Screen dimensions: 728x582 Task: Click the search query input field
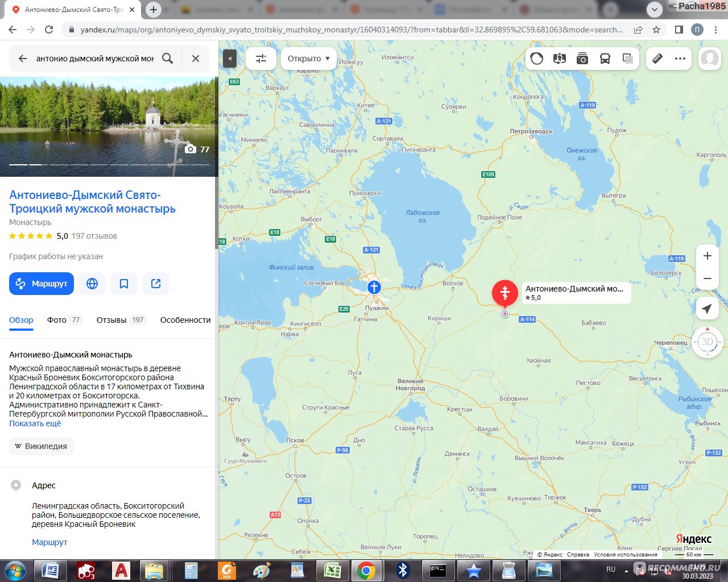coord(95,59)
